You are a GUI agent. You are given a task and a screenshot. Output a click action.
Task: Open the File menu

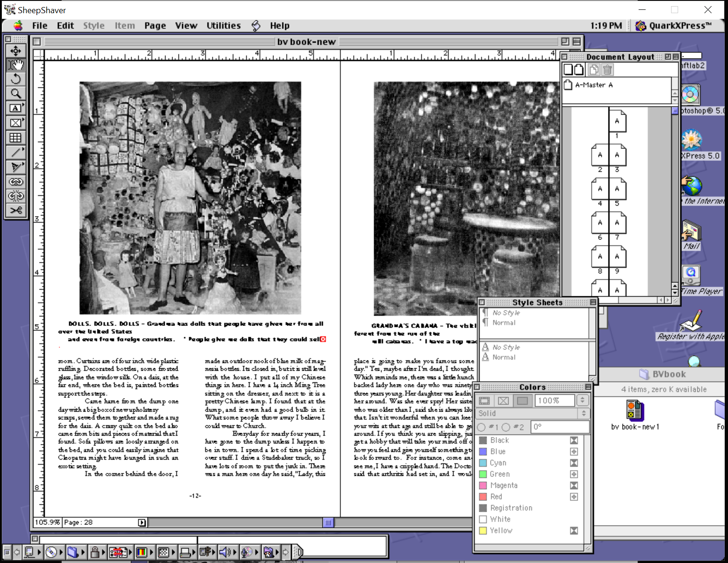(40, 26)
